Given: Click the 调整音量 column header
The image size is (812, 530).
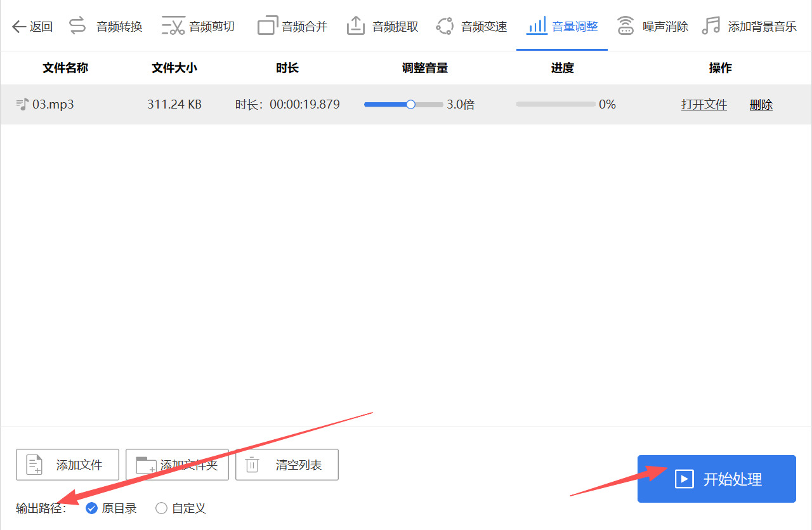Looking at the screenshot, I should coord(425,68).
